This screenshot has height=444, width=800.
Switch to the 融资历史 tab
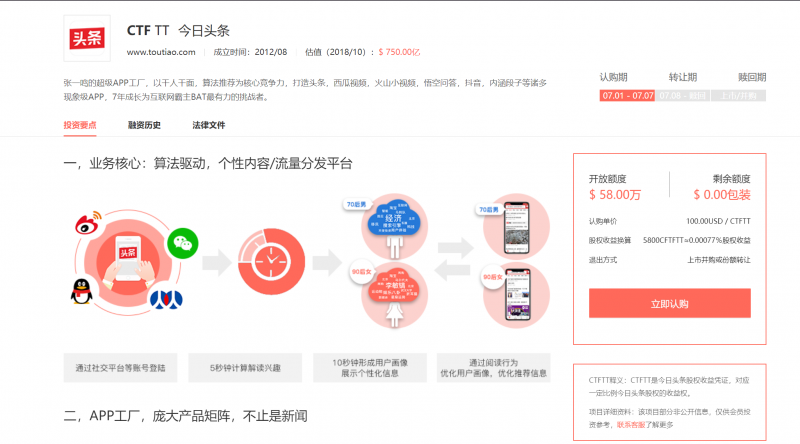144,125
